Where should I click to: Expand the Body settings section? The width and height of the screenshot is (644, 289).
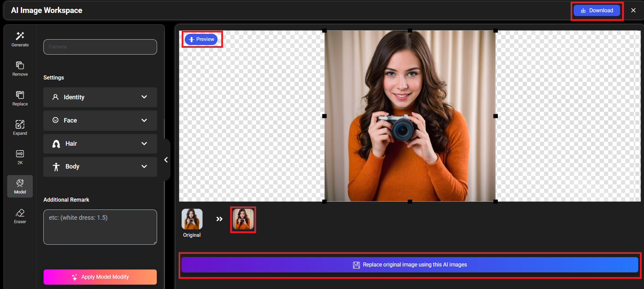100,167
